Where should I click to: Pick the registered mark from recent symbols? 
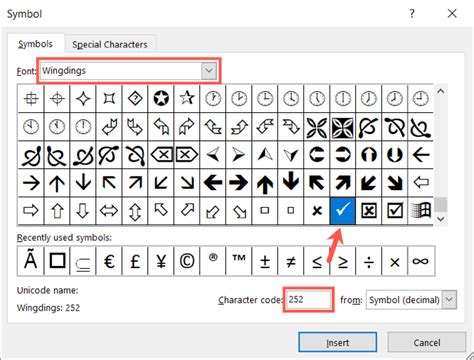213,261
